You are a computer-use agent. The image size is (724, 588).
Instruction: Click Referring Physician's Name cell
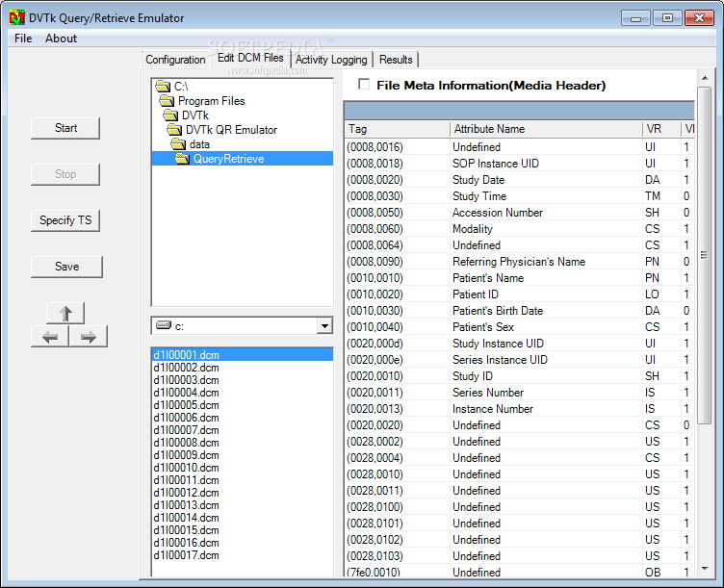click(546, 262)
